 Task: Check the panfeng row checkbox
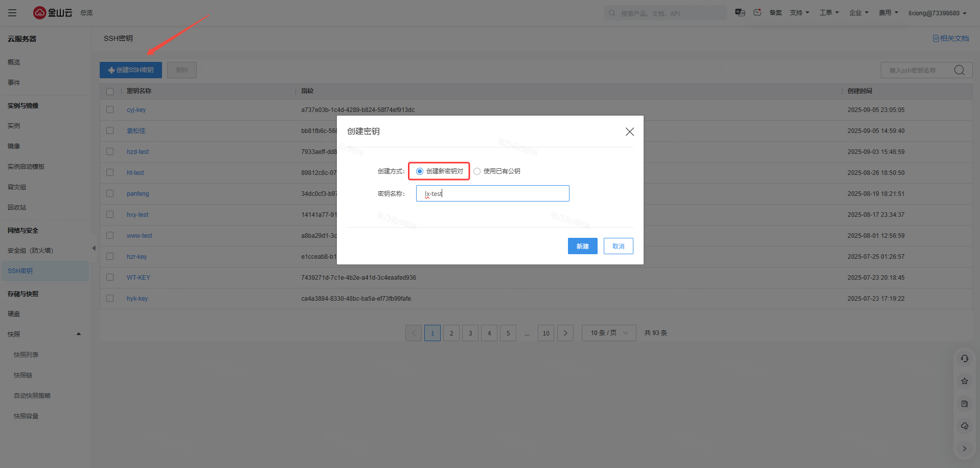tap(110, 193)
